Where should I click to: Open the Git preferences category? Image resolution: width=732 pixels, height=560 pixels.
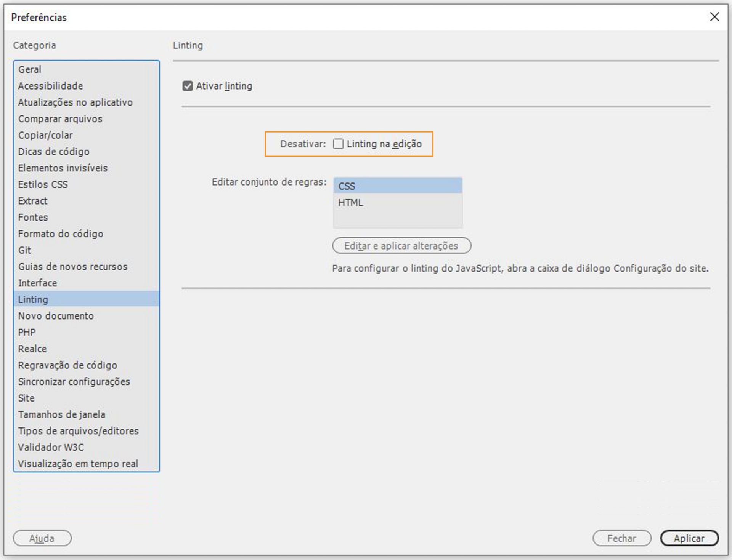pyautogui.click(x=25, y=250)
